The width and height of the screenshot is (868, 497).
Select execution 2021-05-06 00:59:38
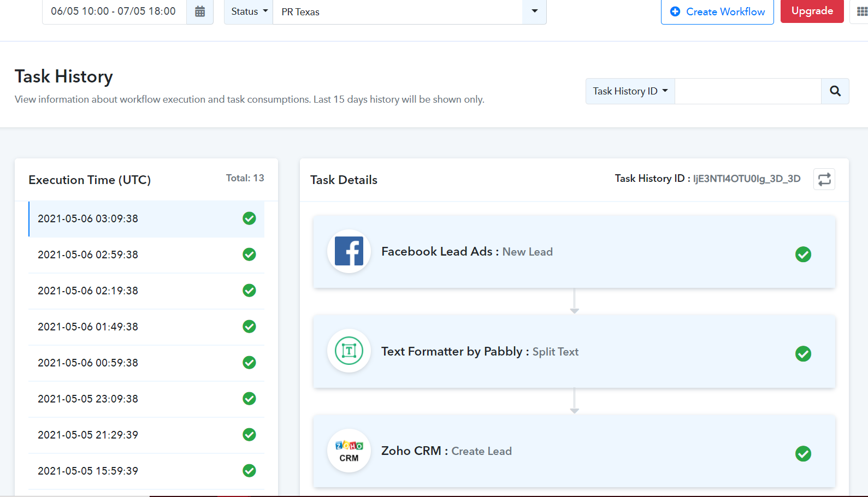[x=146, y=363]
